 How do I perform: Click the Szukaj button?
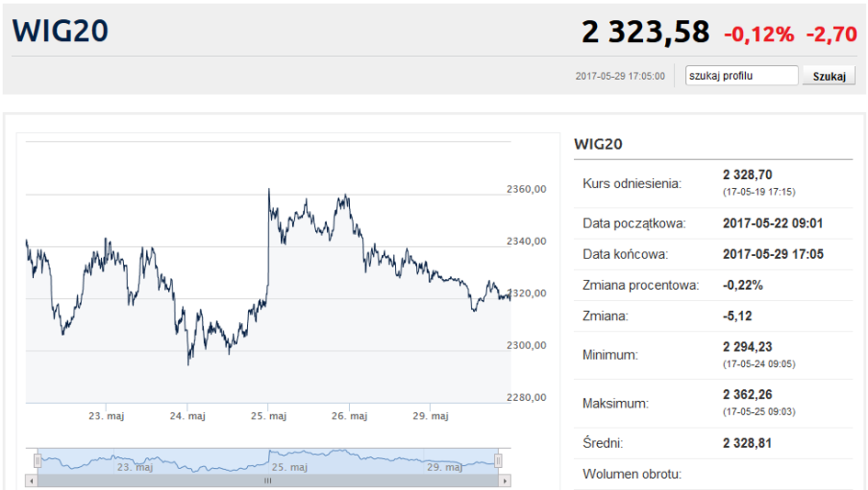[829, 76]
